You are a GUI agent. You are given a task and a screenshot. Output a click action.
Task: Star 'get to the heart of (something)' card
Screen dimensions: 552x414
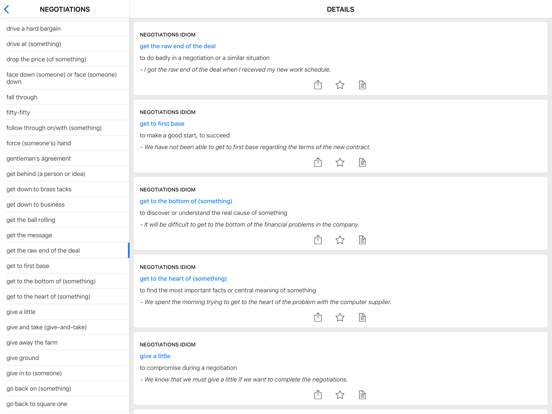click(x=340, y=317)
